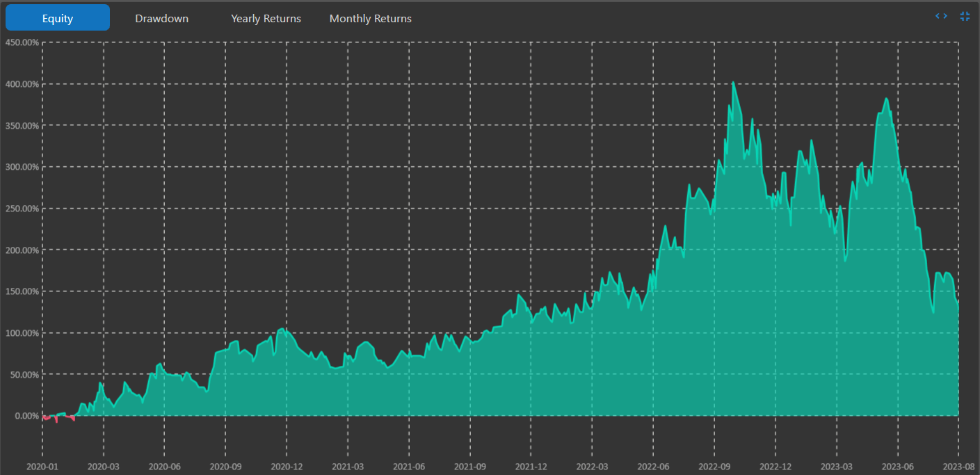Click the 100.00% y-axis label
The width and height of the screenshot is (980, 475).
click(x=22, y=333)
